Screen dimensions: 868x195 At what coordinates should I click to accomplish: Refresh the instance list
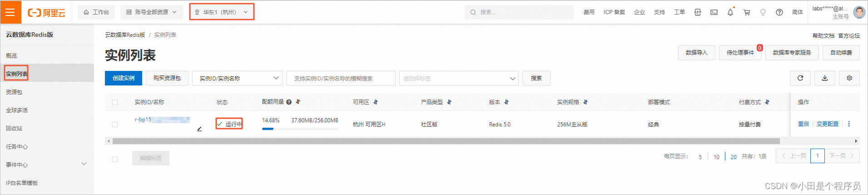tap(800, 78)
